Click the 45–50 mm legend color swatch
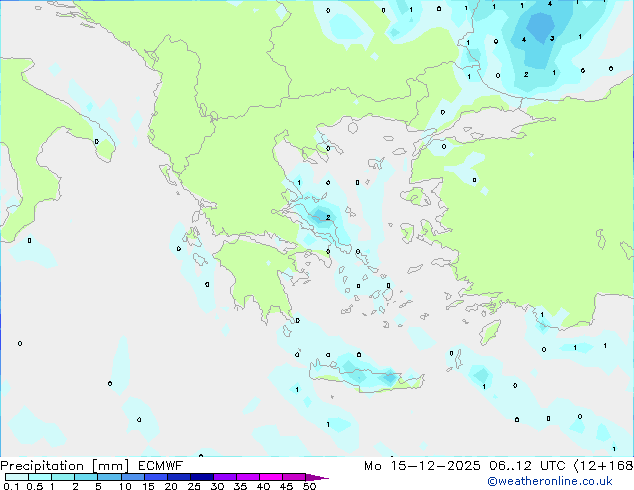This screenshot has width=634, height=490. (x=294, y=477)
